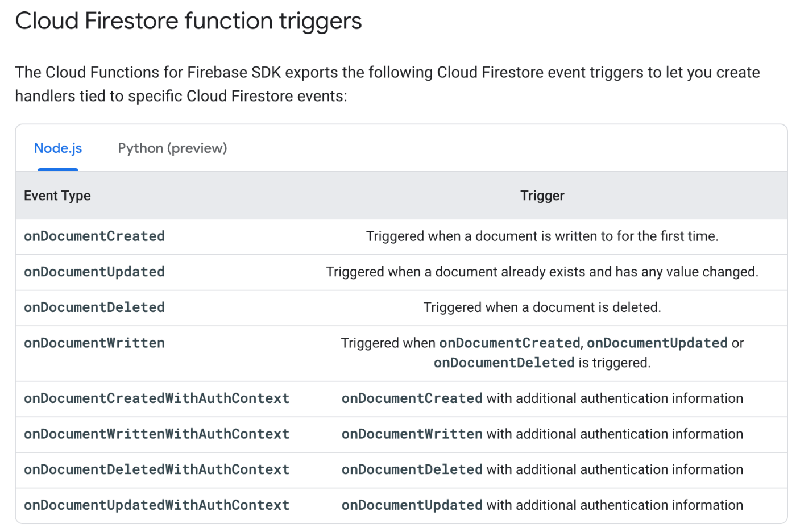The width and height of the screenshot is (796, 532).
Task: Click onDocumentDeletedWithAuthContext event type
Action: pyautogui.click(x=157, y=469)
